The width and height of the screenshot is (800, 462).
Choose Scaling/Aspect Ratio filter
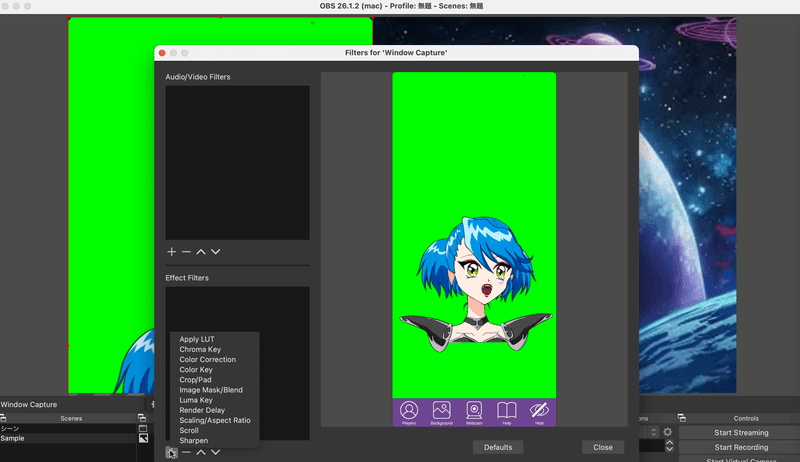[215, 420]
